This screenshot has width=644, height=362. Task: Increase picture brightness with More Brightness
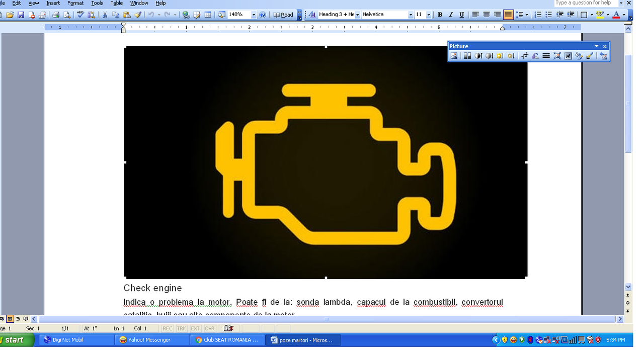[x=500, y=56]
